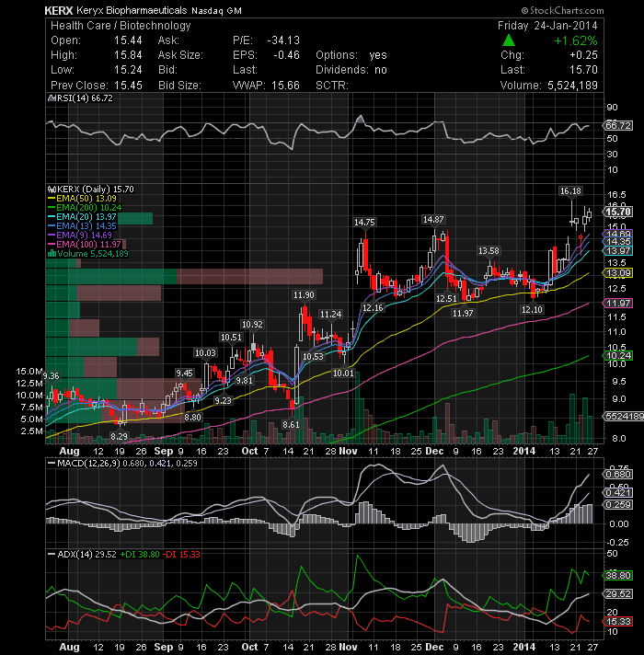The image size is (644, 655).
Task: Click the 8.61 low price annotation
Action: [291, 424]
